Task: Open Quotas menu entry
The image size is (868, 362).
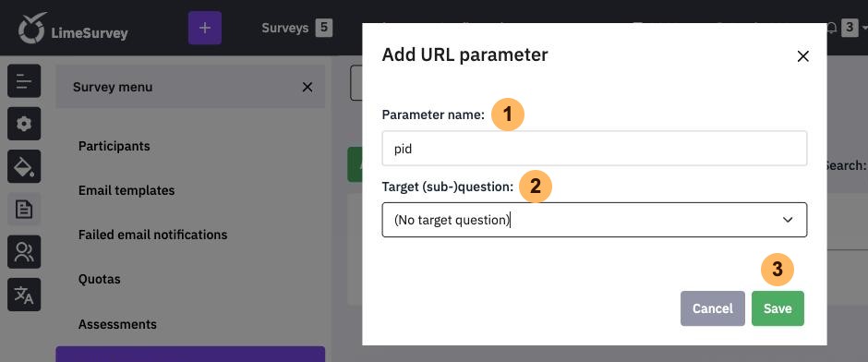Action: pos(99,279)
